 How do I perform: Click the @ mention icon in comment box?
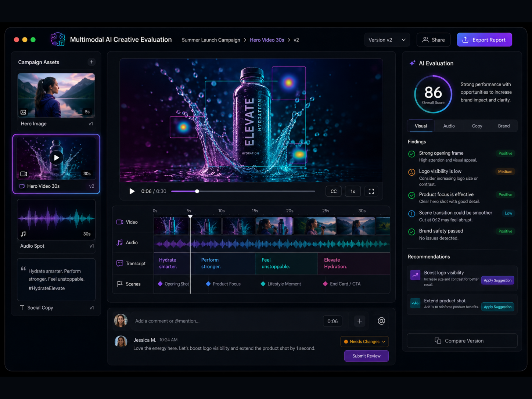(x=381, y=321)
